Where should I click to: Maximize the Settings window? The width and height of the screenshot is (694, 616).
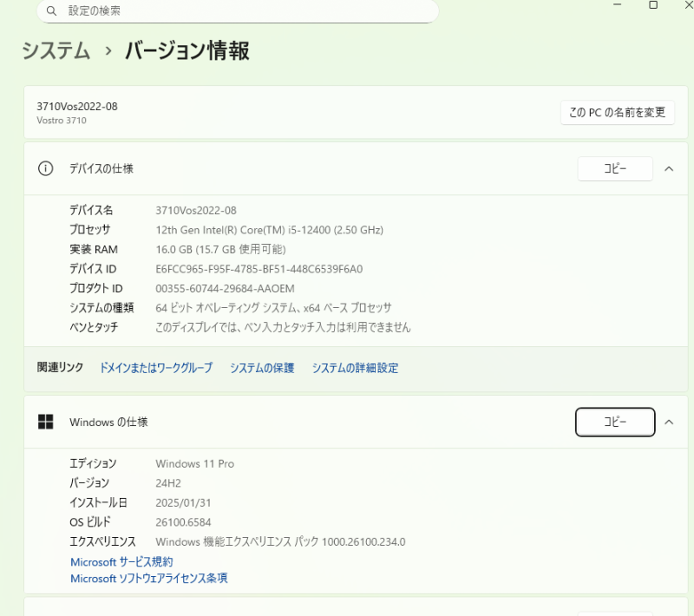pos(653,5)
